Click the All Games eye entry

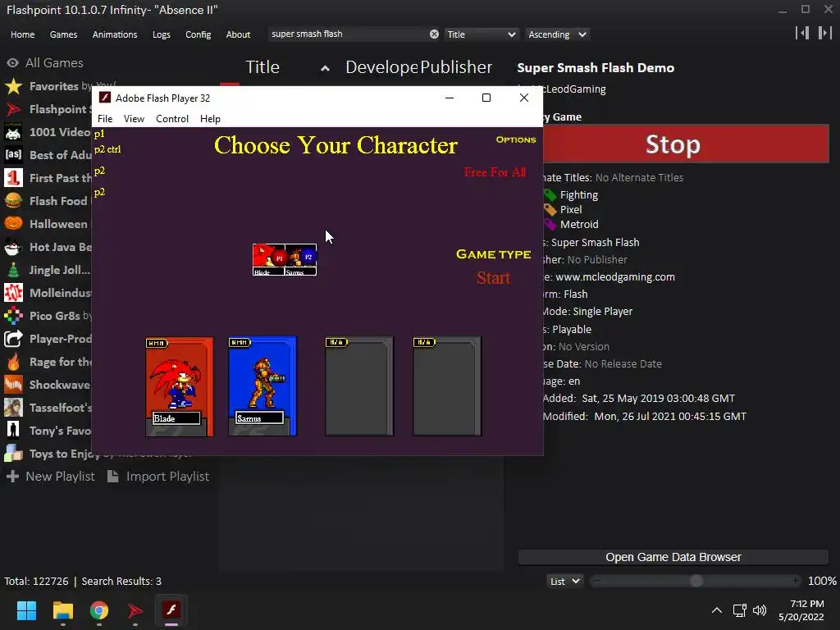pyautogui.click(x=45, y=62)
